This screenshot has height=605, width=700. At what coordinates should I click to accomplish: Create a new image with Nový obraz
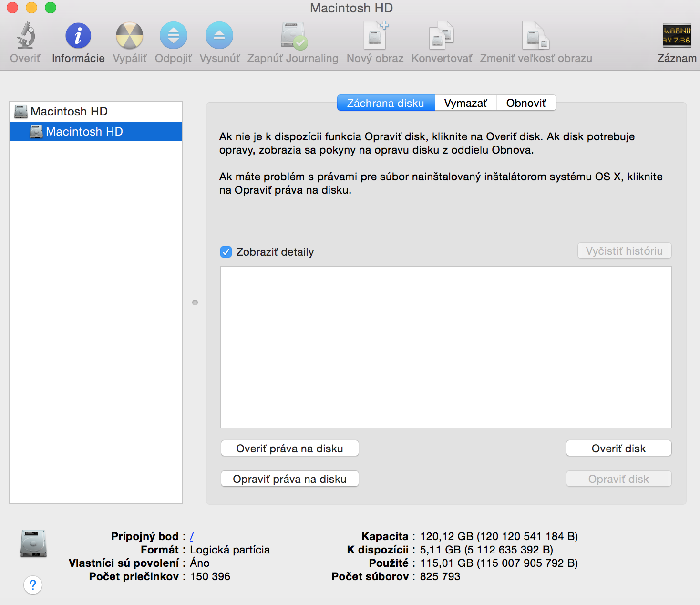click(x=375, y=36)
